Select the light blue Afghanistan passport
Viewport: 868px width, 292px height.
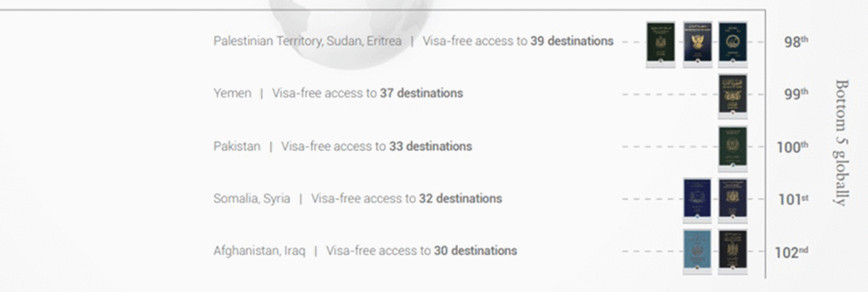pos(697,250)
